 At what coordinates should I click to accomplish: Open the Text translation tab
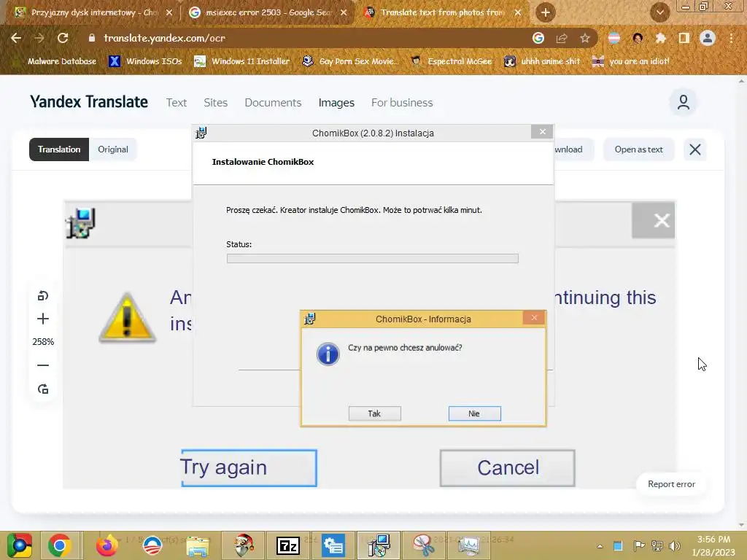tap(177, 102)
